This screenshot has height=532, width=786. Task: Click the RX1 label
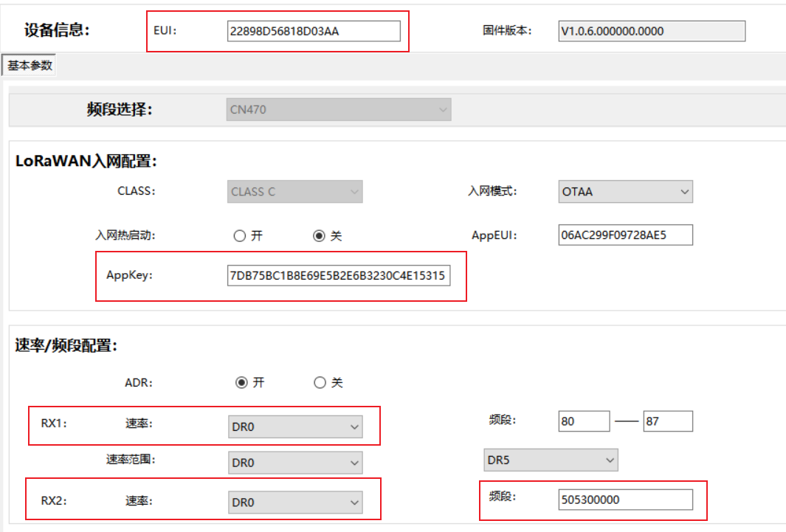54,424
